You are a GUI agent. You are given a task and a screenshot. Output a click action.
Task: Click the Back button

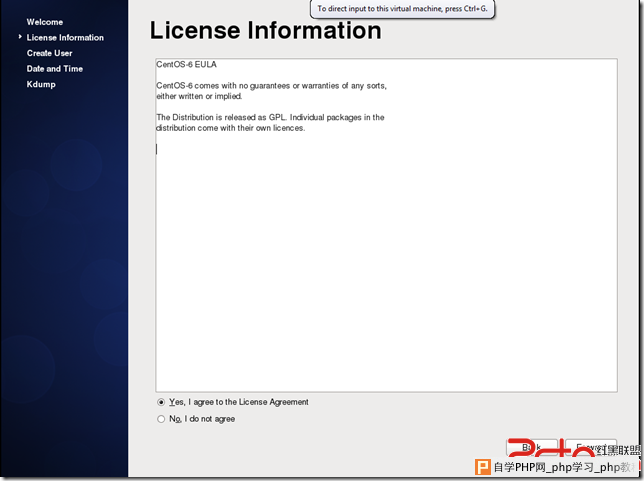[x=531, y=447]
